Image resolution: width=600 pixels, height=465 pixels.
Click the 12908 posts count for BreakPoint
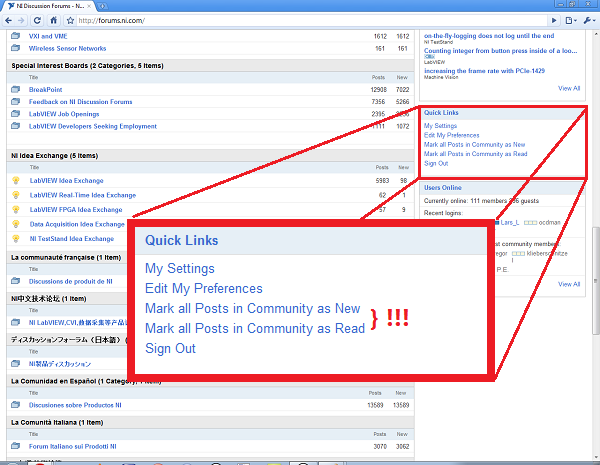[378, 90]
